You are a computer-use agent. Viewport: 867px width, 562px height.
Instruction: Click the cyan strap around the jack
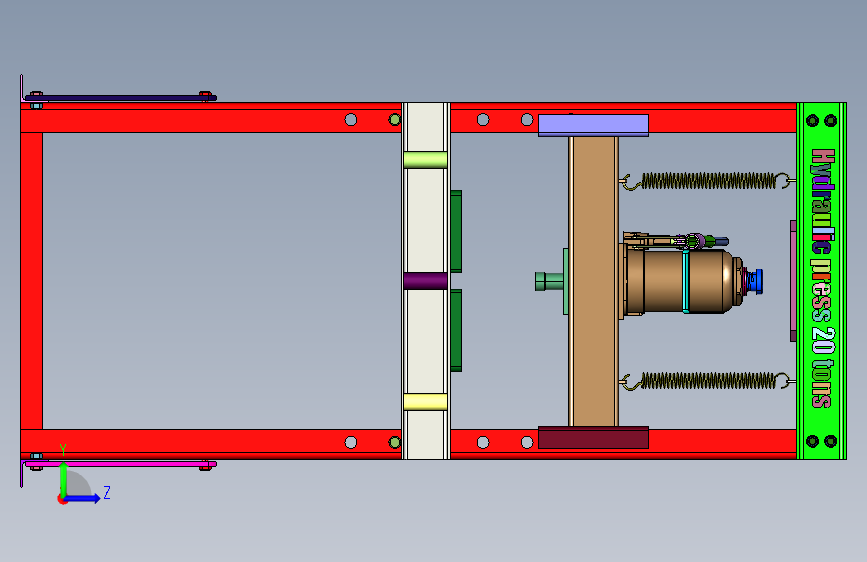tap(686, 282)
